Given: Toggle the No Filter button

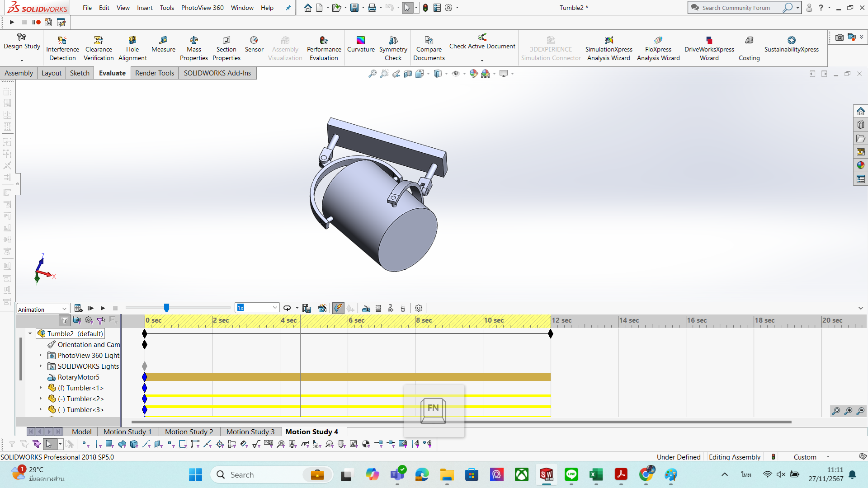Looking at the screenshot, I should (65, 320).
